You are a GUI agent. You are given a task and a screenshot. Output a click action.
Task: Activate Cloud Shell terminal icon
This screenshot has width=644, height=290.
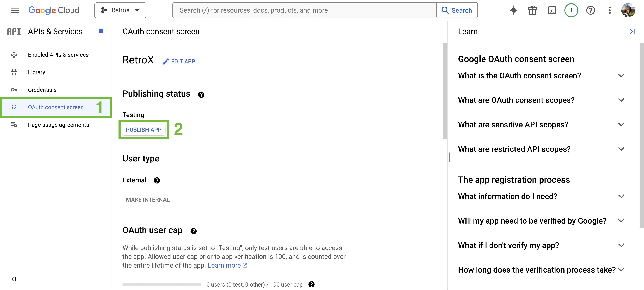point(552,10)
